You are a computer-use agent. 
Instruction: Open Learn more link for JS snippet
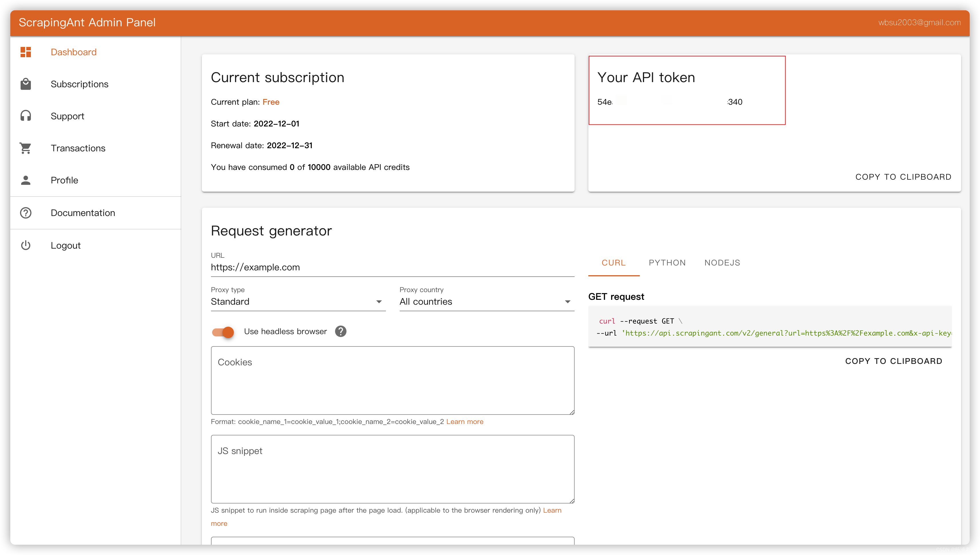[x=552, y=510]
